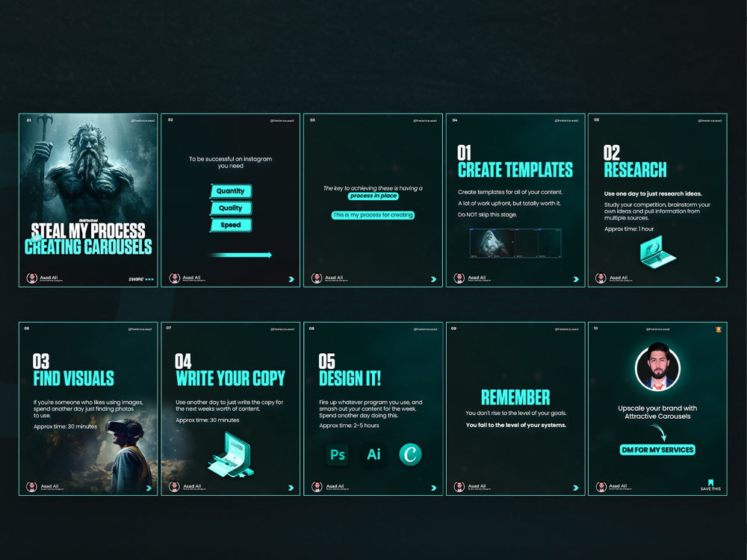This screenshot has height=560, width=747.
Task: Click Asad Ali avatar on Create Templates slide
Action: tap(459, 278)
